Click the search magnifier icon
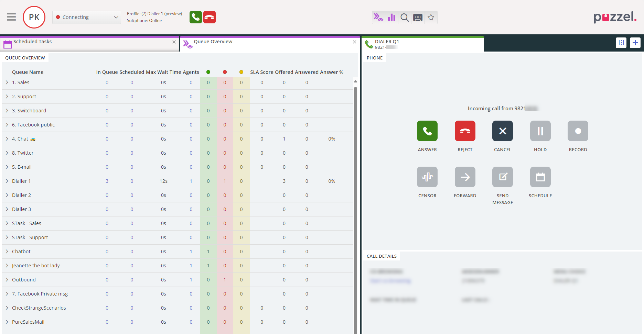Image resolution: width=644 pixels, height=334 pixels. [x=405, y=17]
